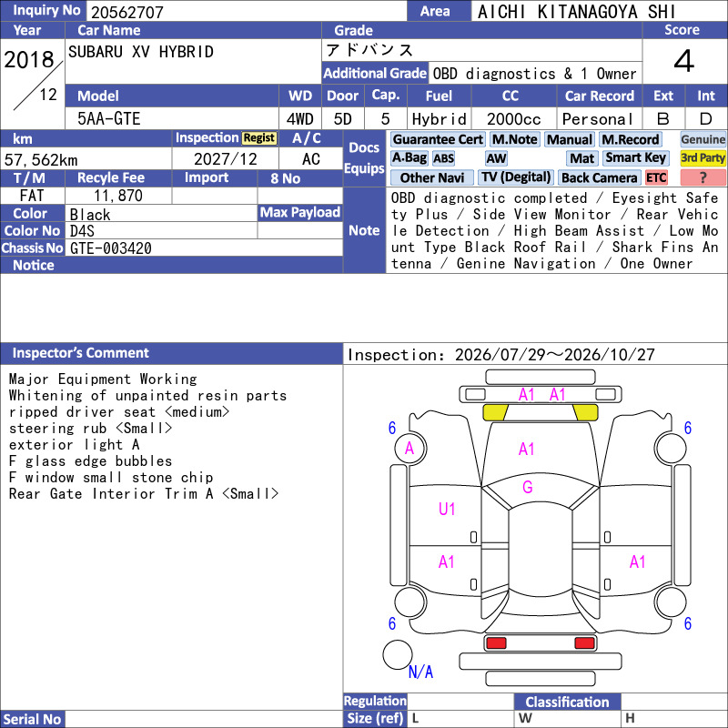Click the Notice header bar
This screenshot has height=728, width=728.
pyautogui.click(x=171, y=265)
